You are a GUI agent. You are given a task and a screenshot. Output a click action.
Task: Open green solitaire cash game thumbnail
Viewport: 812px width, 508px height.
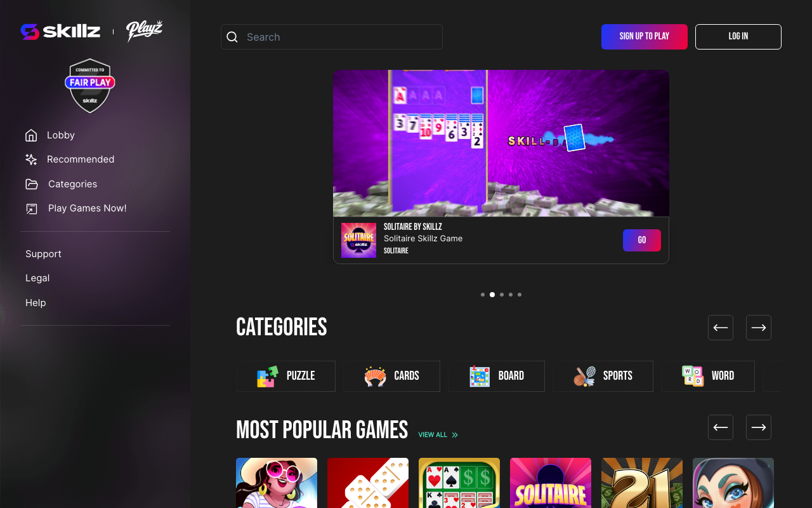(x=459, y=483)
